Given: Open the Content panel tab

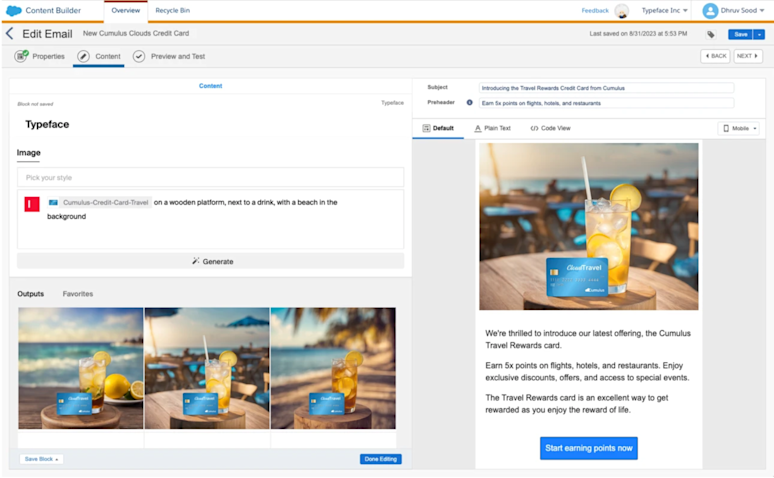Looking at the screenshot, I should point(210,86).
